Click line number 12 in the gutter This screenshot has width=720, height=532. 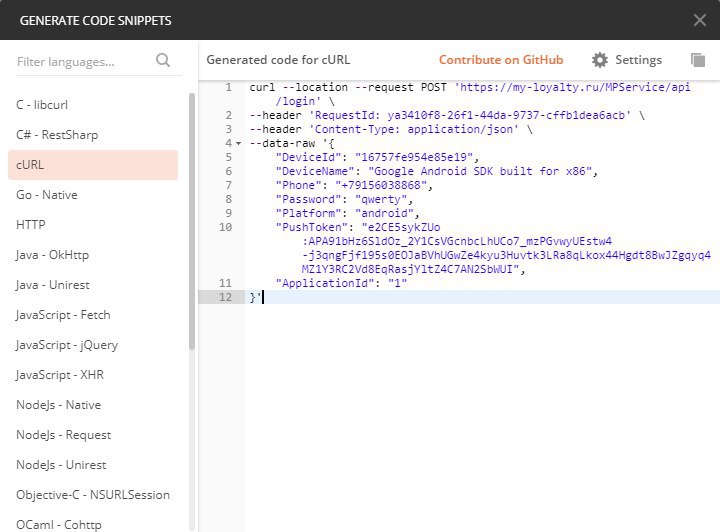tap(225, 297)
